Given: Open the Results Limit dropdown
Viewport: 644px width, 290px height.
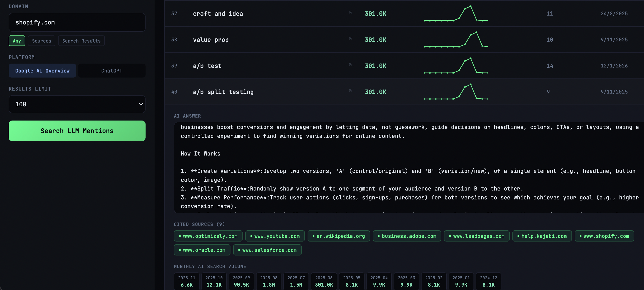Looking at the screenshot, I should [77, 104].
